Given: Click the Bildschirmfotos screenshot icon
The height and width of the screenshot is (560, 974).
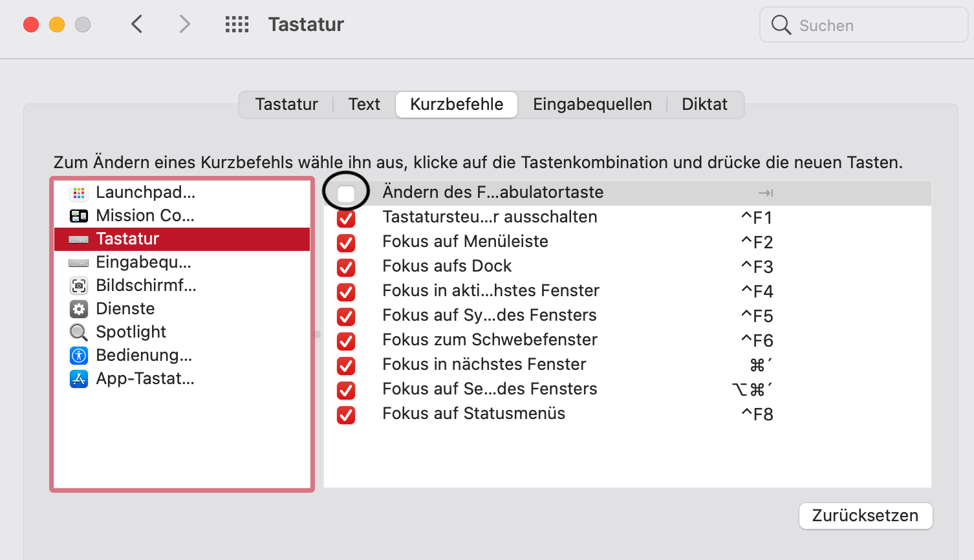Looking at the screenshot, I should [x=79, y=286].
